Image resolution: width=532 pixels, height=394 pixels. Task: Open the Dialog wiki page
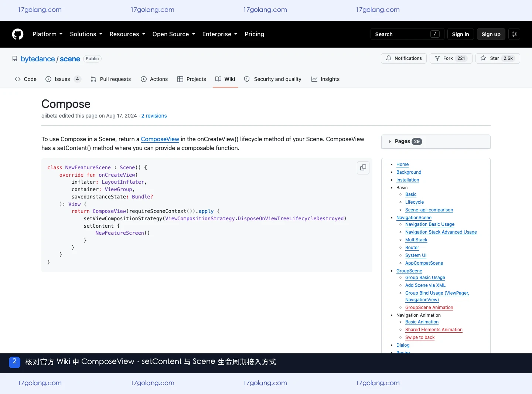(x=403, y=345)
